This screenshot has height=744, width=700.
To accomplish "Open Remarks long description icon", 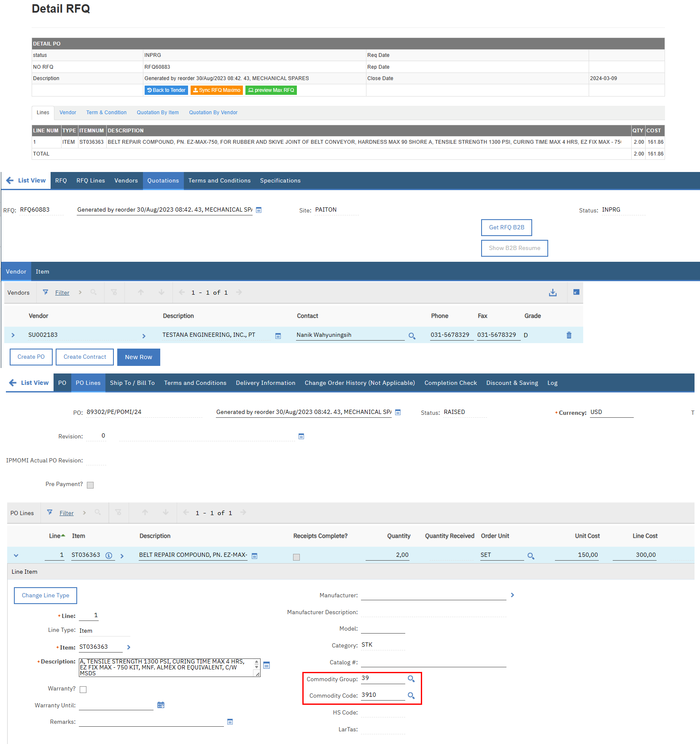I will (x=230, y=722).
